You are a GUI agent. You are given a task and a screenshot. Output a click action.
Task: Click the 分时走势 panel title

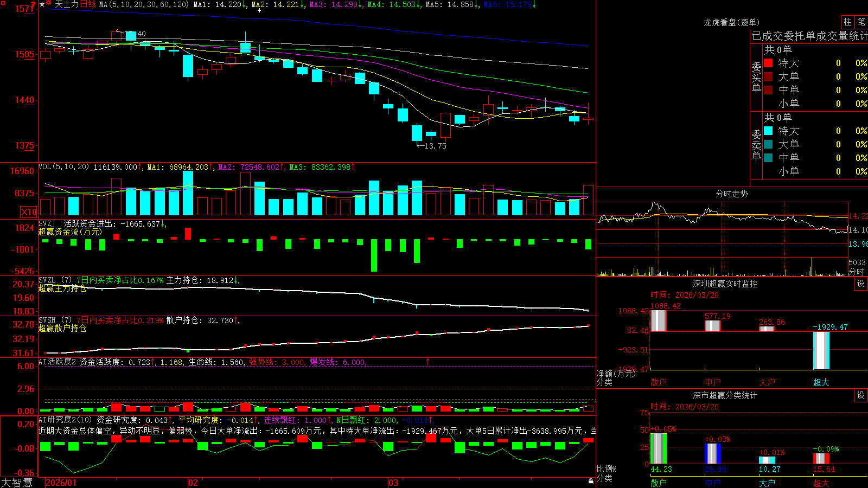point(731,194)
